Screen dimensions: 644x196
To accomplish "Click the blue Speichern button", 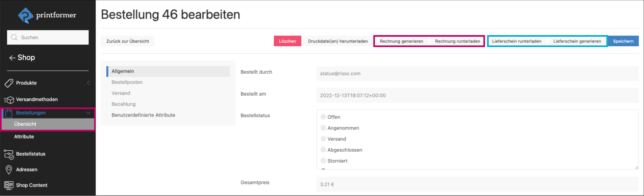I will point(623,41).
